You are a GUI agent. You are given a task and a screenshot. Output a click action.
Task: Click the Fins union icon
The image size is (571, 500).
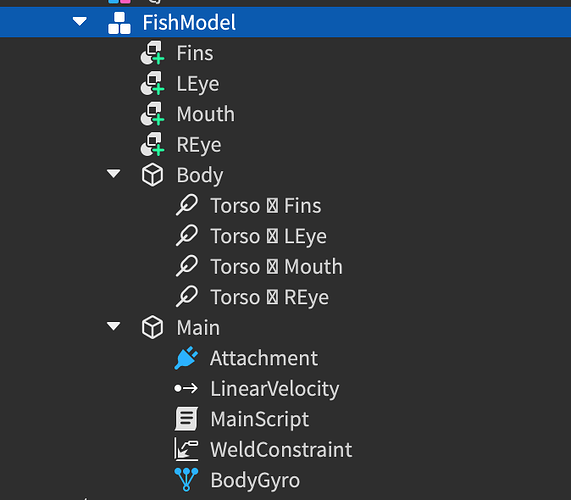[152, 53]
